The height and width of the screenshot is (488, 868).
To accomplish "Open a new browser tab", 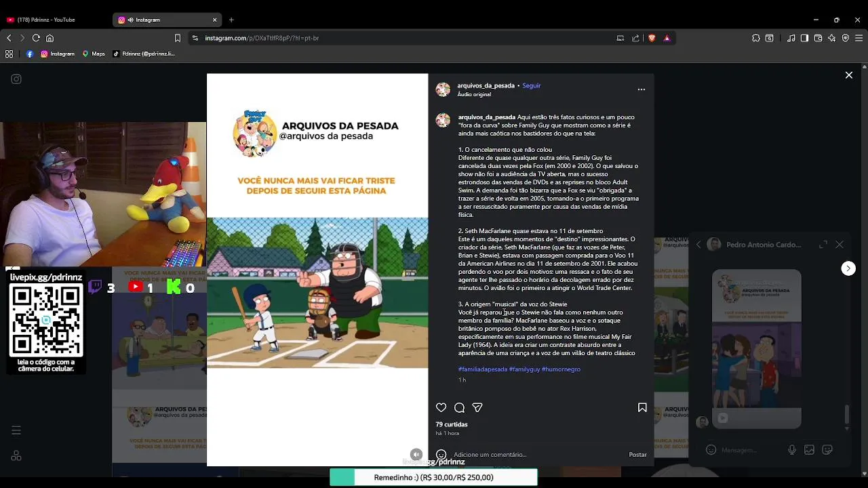I will point(231,20).
